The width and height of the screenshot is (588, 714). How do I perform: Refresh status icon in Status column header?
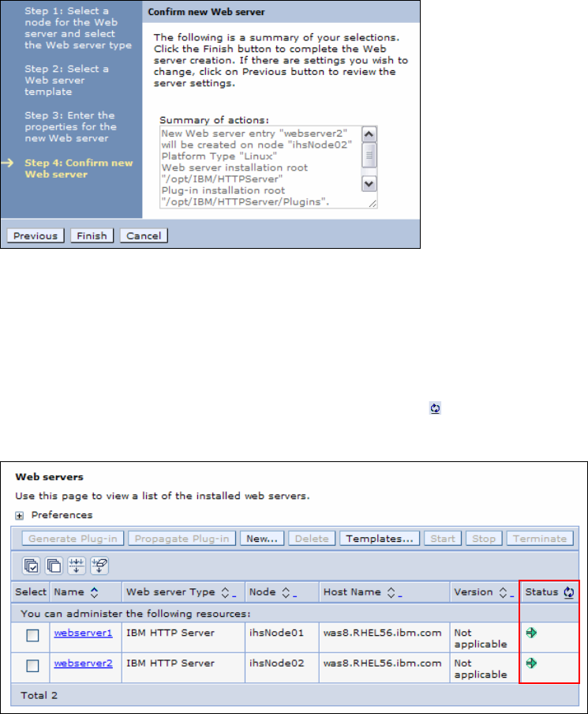click(569, 592)
